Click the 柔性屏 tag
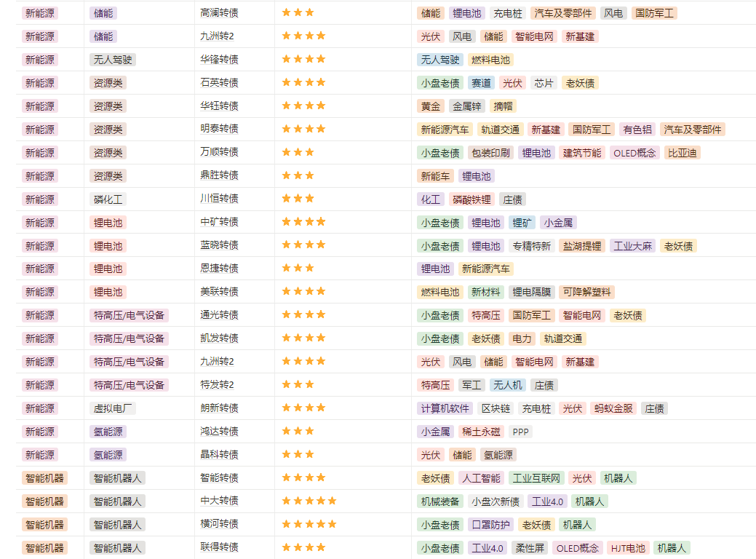Image resolution: width=756 pixels, height=559 pixels. pyautogui.click(x=530, y=548)
